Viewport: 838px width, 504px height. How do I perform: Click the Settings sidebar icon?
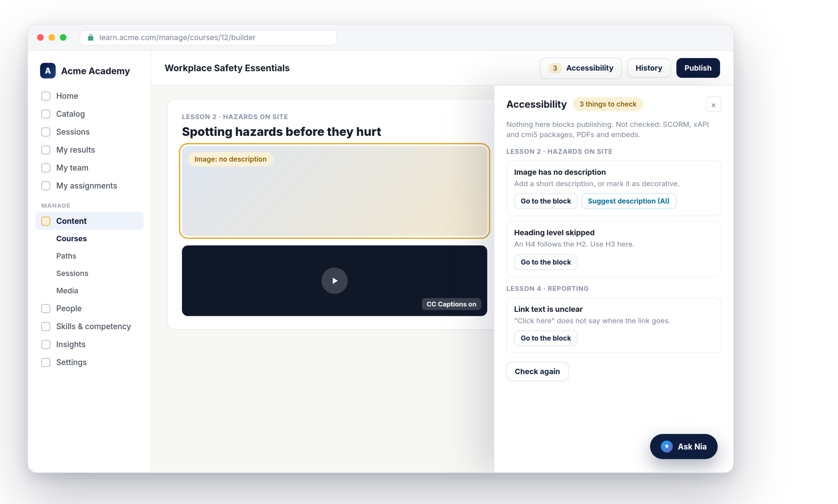tap(46, 363)
